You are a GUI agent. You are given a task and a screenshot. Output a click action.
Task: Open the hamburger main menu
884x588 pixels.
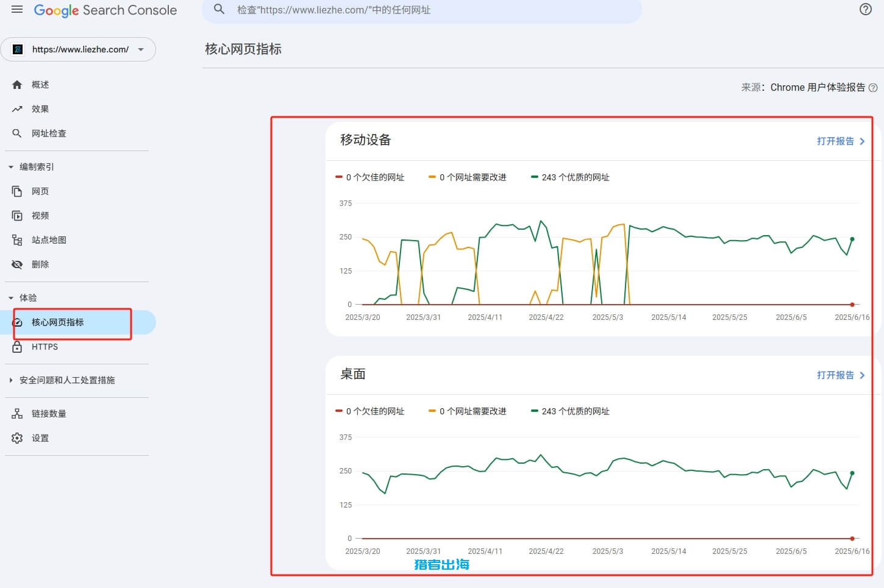point(17,10)
